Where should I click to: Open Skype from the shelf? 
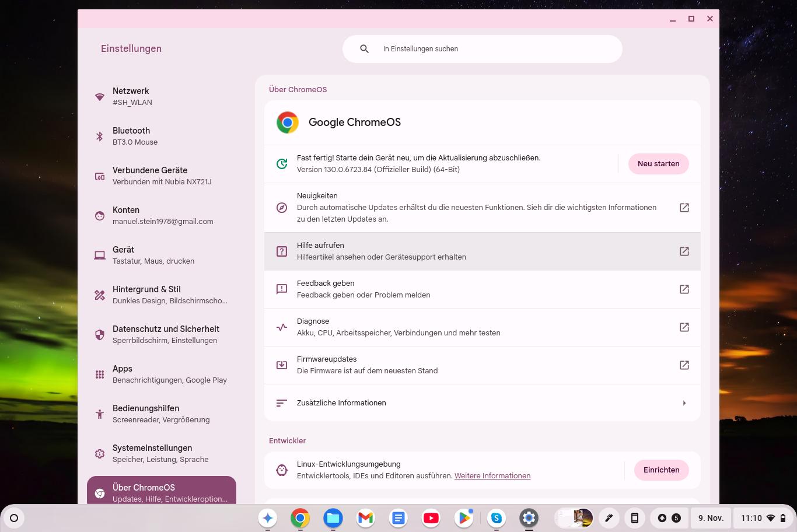tap(497, 518)
